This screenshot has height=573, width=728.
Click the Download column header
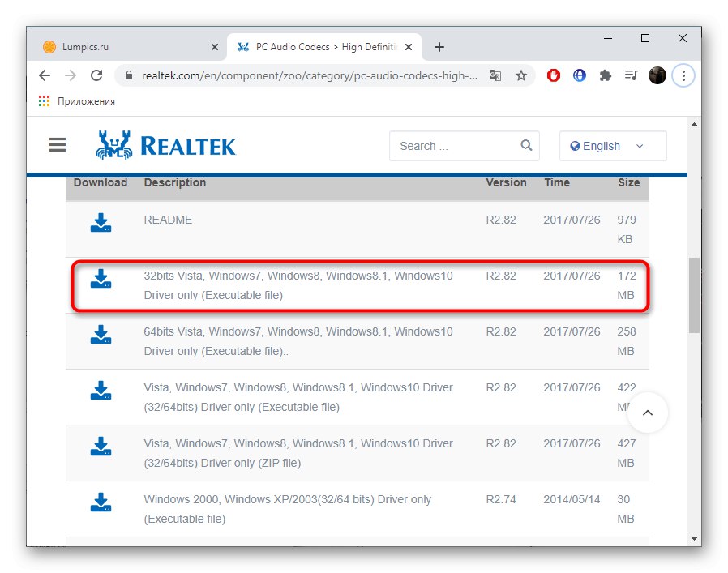pos(101,182)
